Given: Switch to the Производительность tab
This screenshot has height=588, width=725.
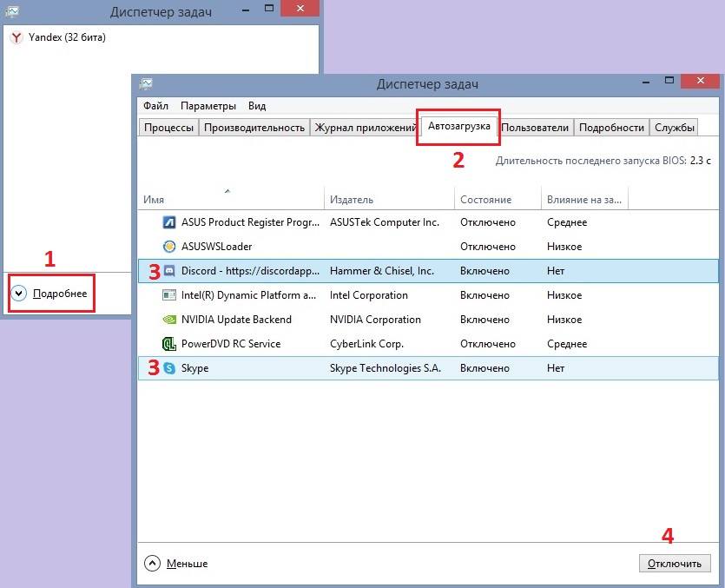Looking at the screenshot, I should tap(254, 127).
